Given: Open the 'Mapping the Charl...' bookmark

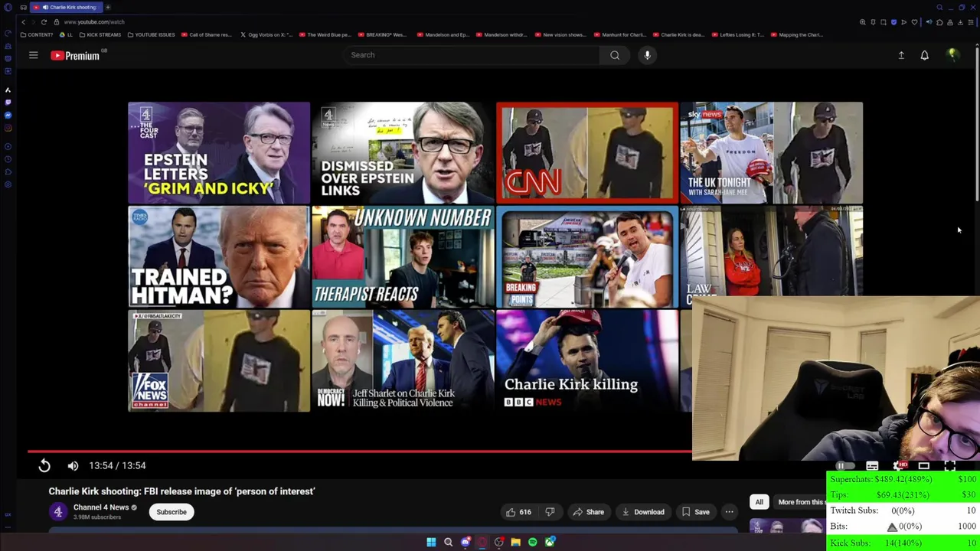Looking at the screenshot, I should [x=797, y=34].
